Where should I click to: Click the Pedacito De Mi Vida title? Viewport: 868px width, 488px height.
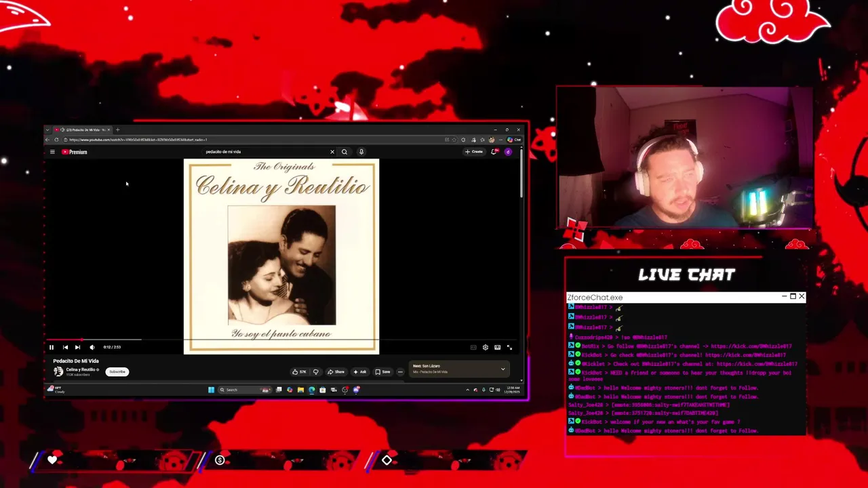tap(76, 361)
